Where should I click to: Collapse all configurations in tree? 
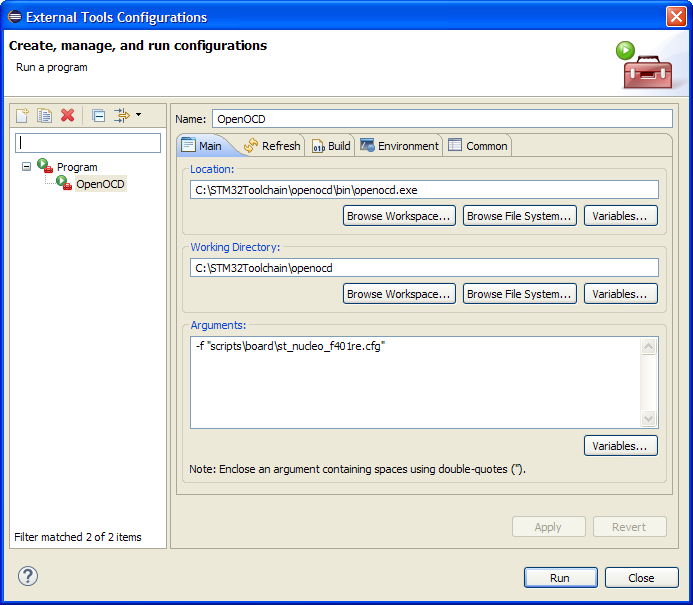(98, 116)
